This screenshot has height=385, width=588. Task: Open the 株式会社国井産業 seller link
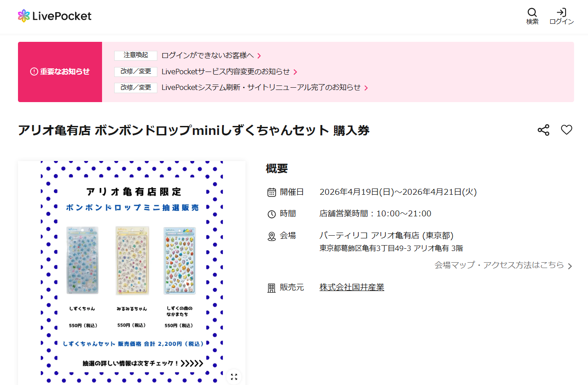pyautogui.click(x=352, y=287)
